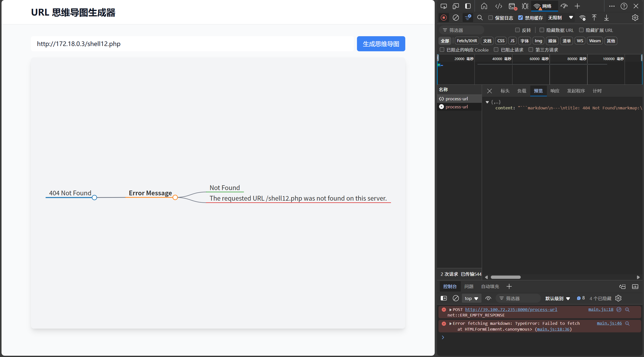644x357 pixels.
Task: Expand the POST process-url error entry
Action: click(451, 310)
